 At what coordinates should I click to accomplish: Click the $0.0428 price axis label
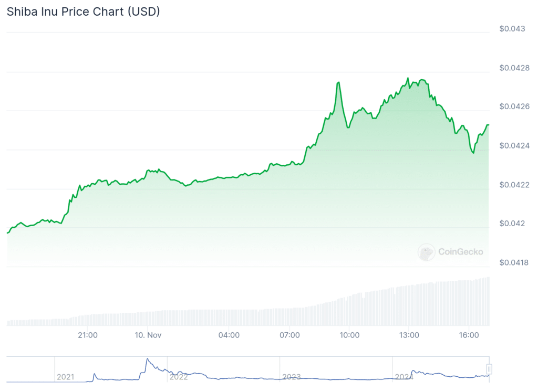tap(514, 68)
